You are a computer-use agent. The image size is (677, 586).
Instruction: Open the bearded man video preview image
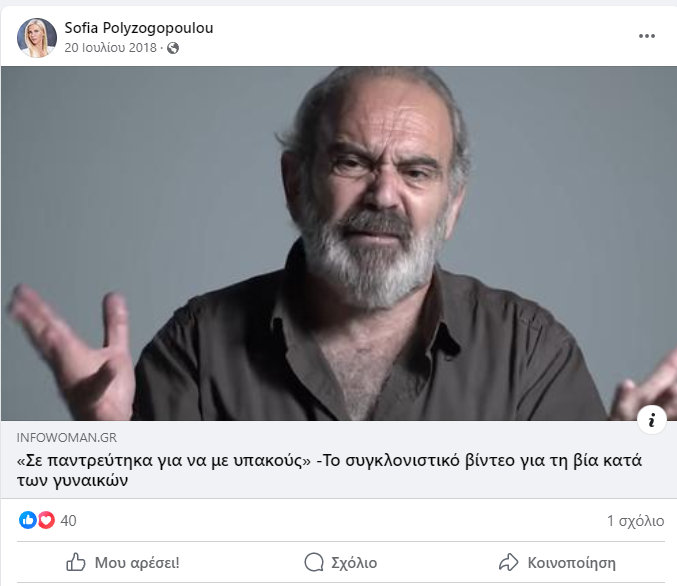339,243
